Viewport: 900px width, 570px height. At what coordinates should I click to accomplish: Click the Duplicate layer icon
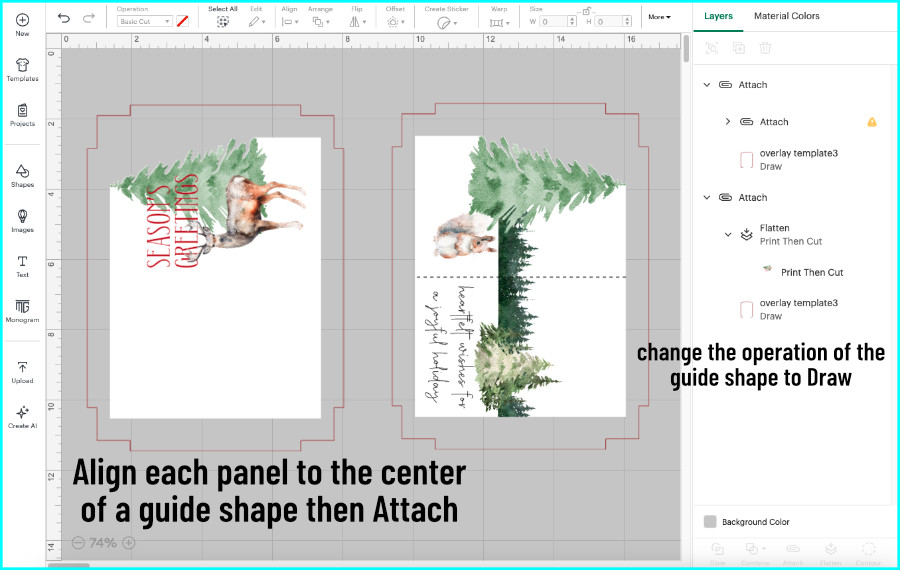(739, 48)
